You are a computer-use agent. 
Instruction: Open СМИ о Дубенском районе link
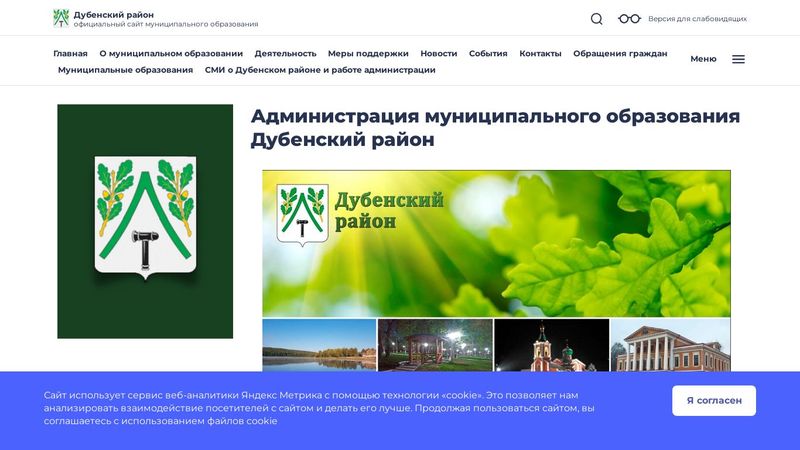pyautogui.click(x=320, y=70)
